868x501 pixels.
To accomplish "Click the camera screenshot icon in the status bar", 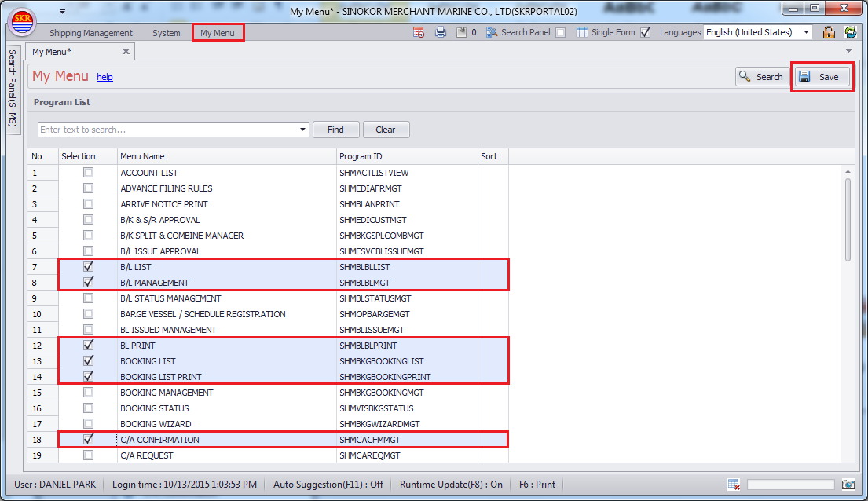I will coord(848,485).
